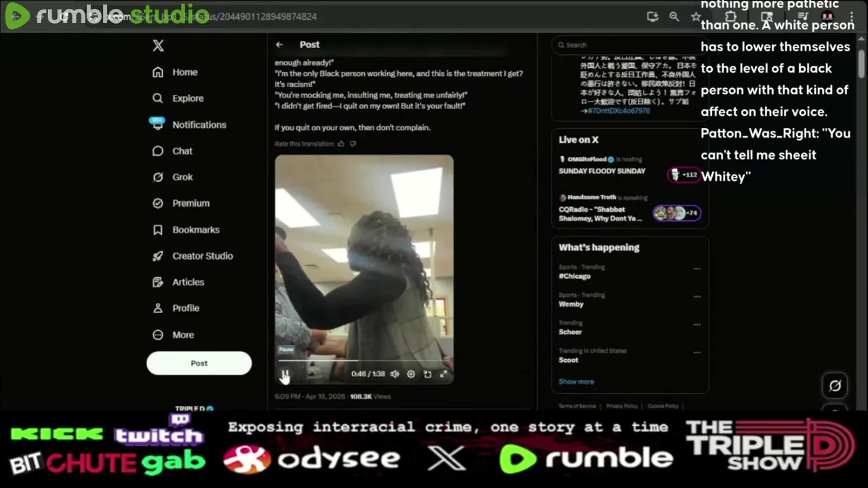Click the Home house icon
This screenshot has height=488, width=868.
(x=158, y=72)
